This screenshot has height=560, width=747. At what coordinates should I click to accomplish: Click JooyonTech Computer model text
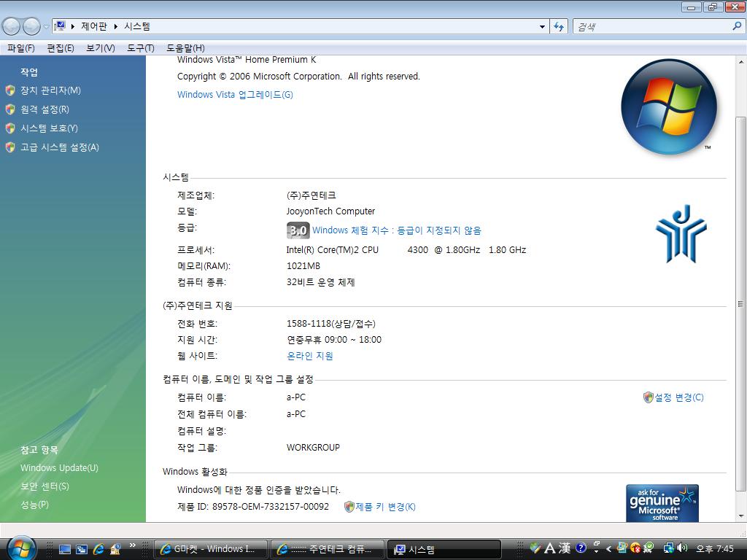330,211
